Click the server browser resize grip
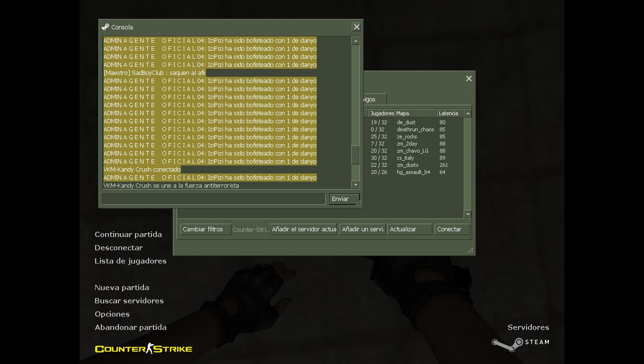 pos(471,251)
